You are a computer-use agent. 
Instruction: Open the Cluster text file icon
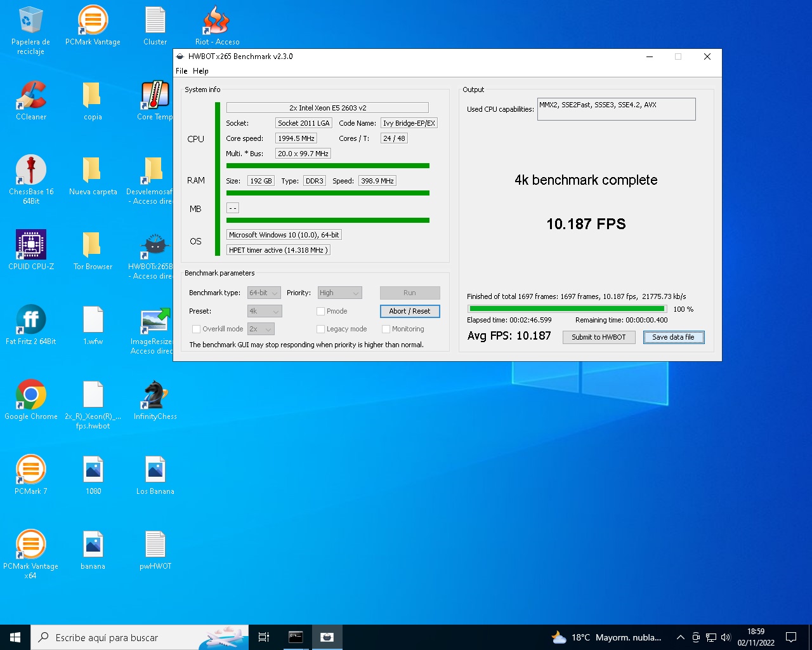tap(155, 26)
